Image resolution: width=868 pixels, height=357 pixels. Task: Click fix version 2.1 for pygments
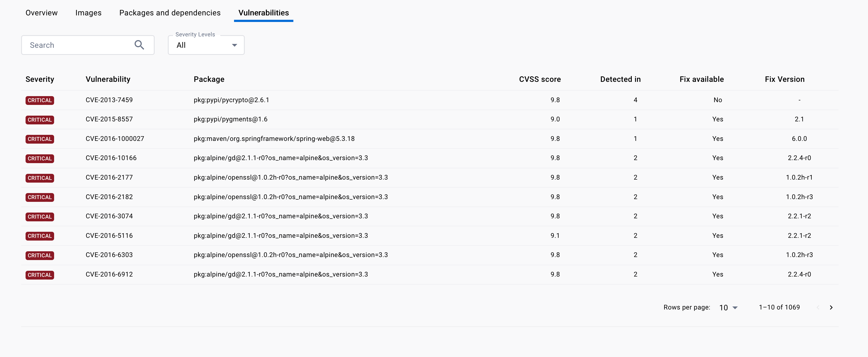tap(799, 119)
